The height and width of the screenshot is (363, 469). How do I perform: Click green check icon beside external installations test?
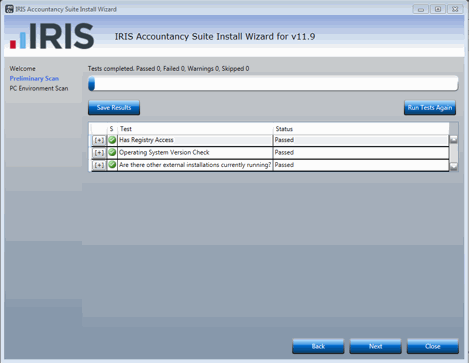coord(112,165)
